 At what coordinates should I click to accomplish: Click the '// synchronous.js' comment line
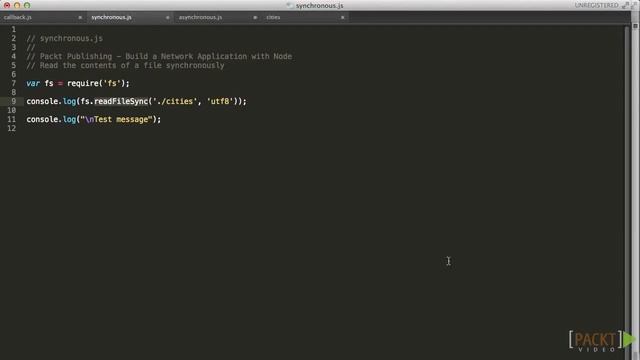[64, 38]
